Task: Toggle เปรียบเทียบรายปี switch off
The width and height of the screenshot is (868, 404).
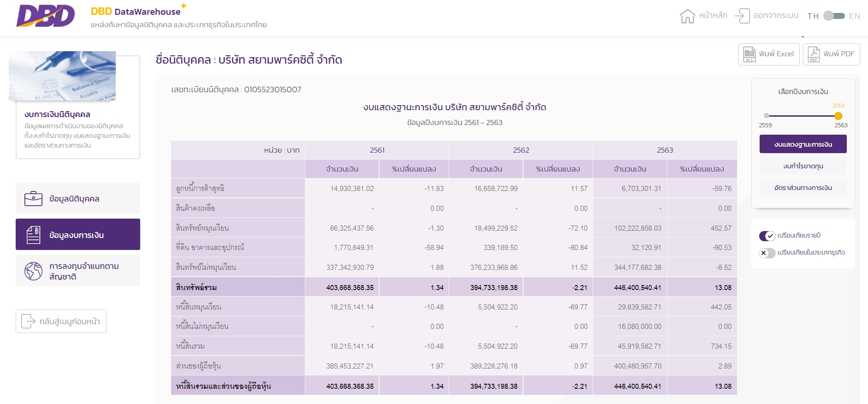Action: click(x=767, y=236)
